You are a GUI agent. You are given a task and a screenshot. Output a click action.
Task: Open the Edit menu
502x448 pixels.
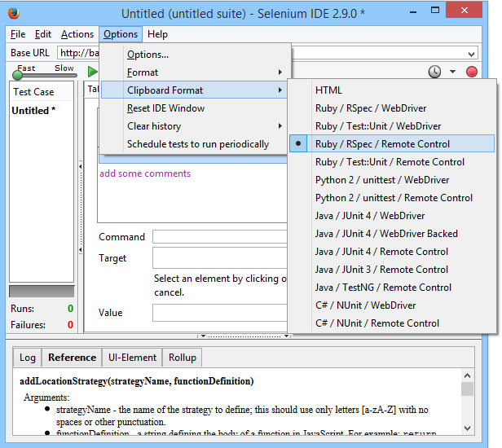point(43,34)
